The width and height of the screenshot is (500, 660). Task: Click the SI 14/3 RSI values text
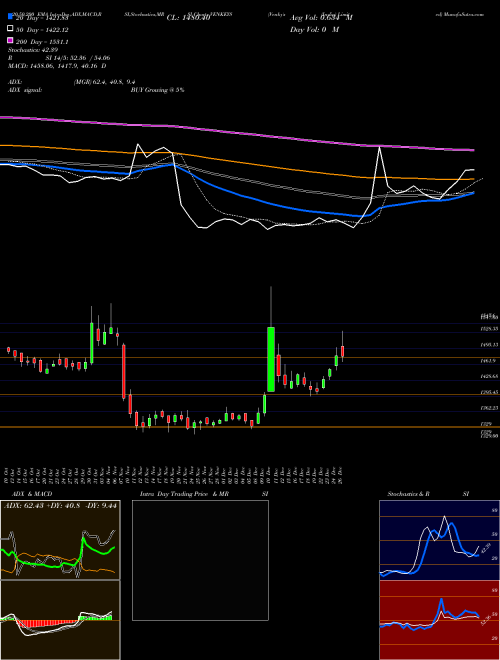pos(78,58)
